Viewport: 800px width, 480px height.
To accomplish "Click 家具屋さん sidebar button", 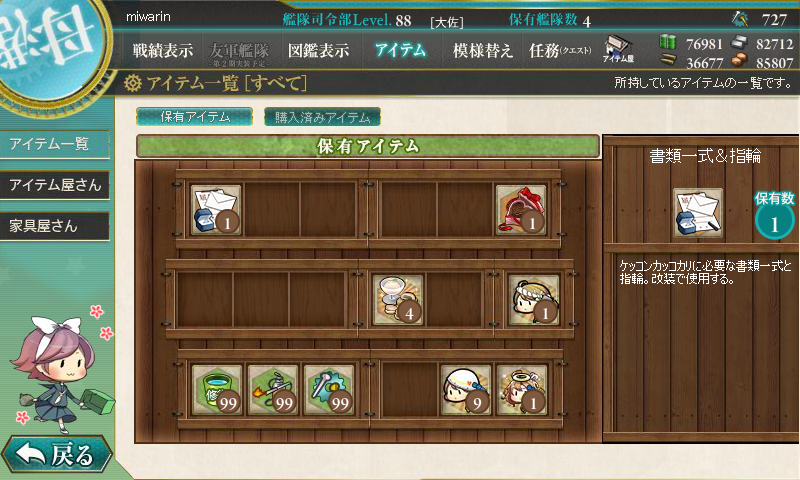I will coord(55,226).
